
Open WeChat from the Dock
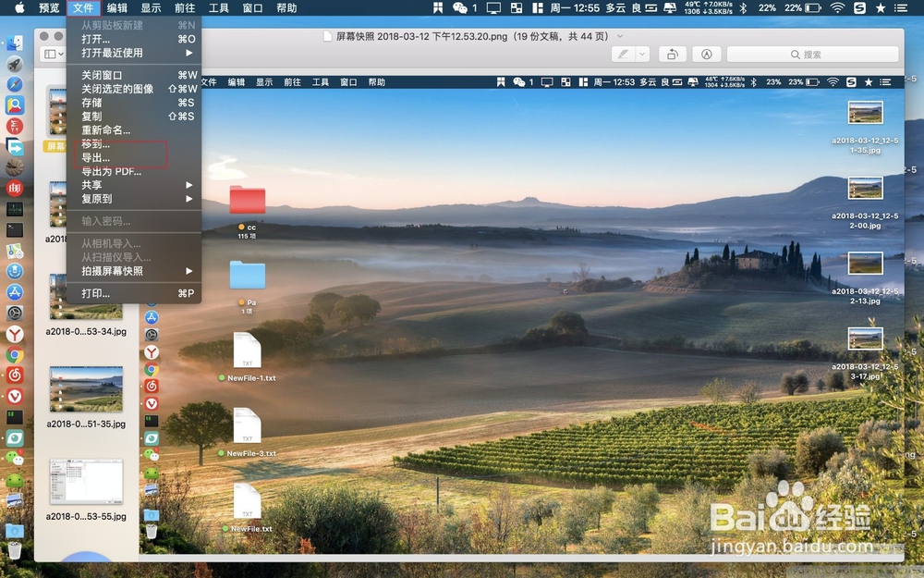tap(15, 459)
